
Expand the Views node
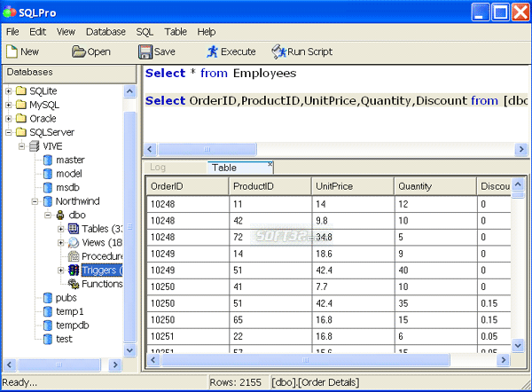[60, 243]
